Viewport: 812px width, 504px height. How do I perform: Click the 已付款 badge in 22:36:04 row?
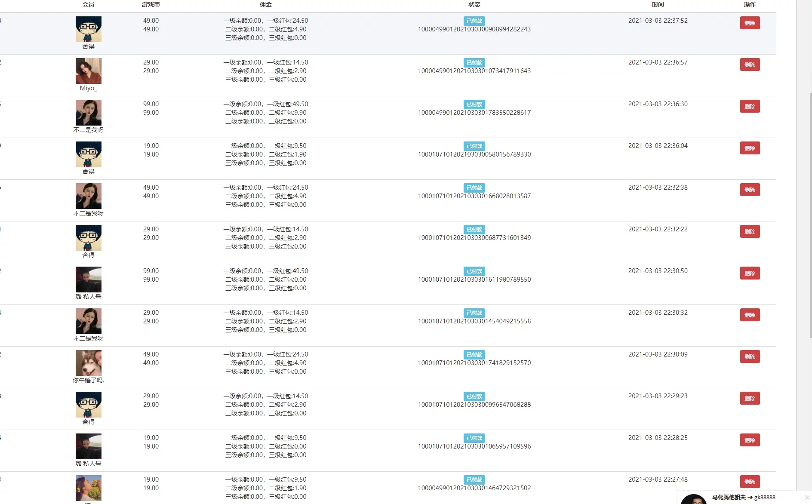(x=474, y=146)
